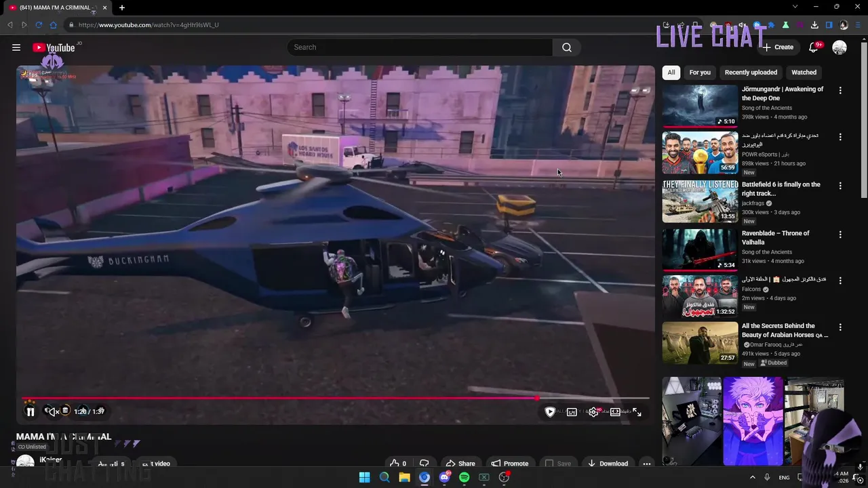Image resolution: width=868 pixels, height=488 pixels.
Task: Click the Promote button
Action: (x=510, y=464)
